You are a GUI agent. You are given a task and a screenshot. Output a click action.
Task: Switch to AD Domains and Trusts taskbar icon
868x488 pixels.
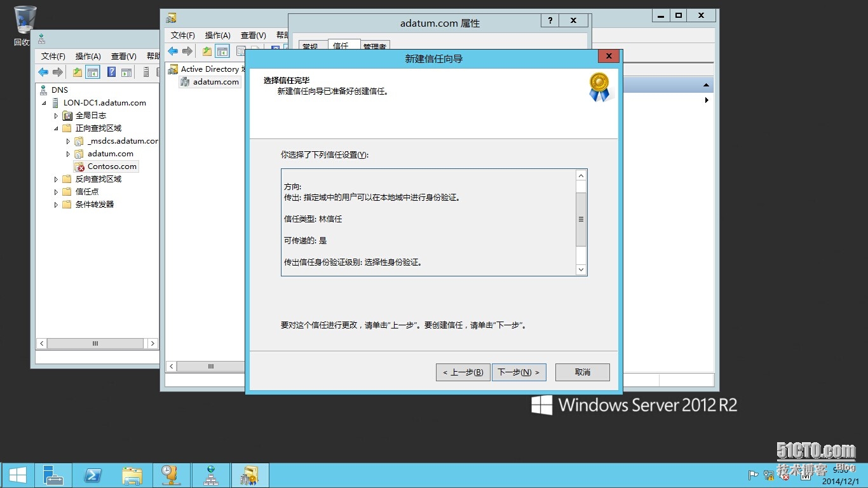tap(250, 475)
